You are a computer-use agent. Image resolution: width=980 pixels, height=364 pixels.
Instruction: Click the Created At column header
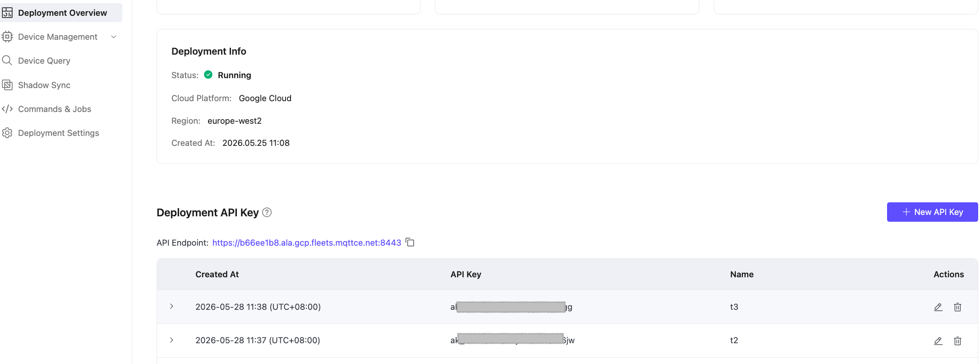217,274
